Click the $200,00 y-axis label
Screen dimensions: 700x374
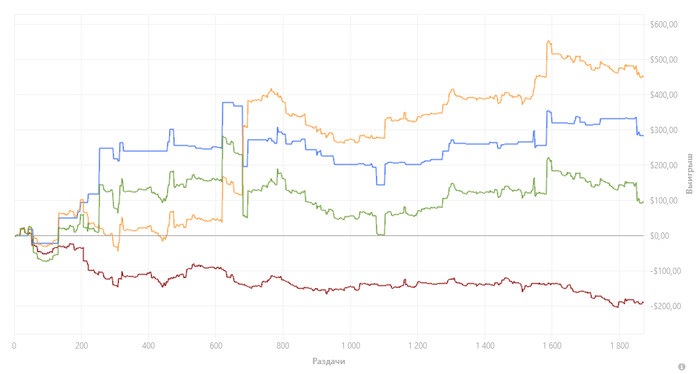click(x=664, y=166)
